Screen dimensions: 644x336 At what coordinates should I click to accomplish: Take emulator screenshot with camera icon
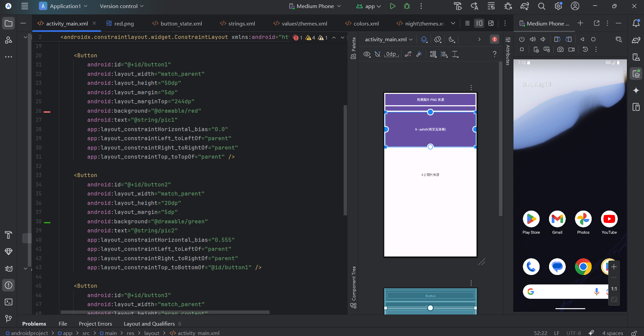(x=560, y=49)
